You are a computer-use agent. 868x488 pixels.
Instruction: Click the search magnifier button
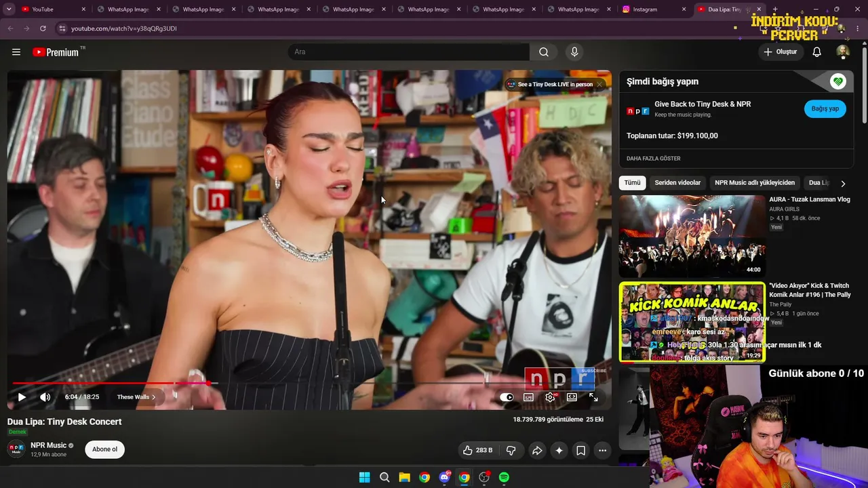(544, 52)
